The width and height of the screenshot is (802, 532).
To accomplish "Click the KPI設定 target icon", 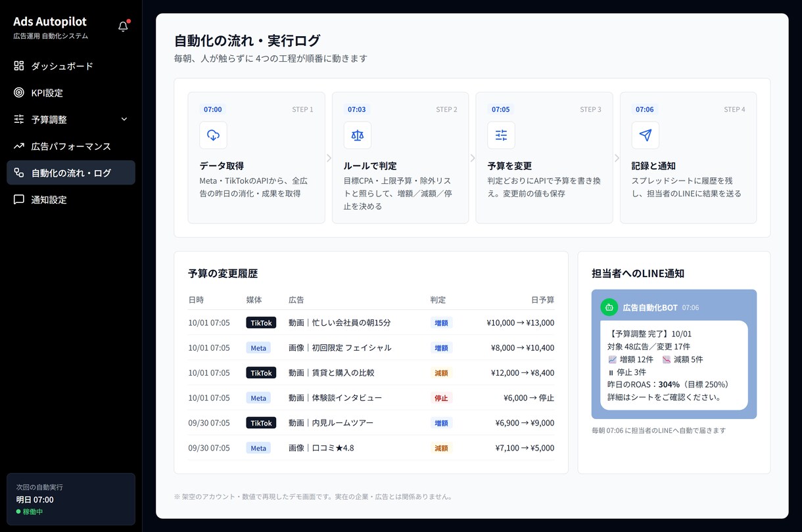I will (x=19, y=93).
